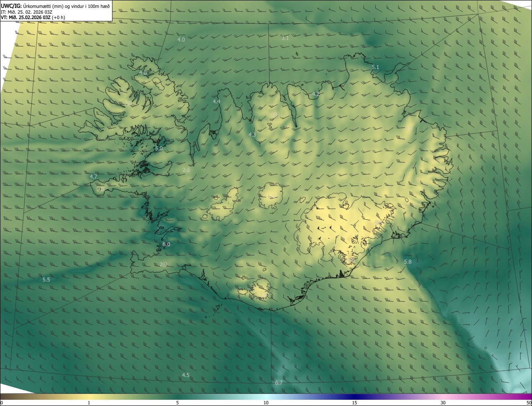Click the 5.8 value label
This screenshot has height=406, width=532.
(x=408, y=262)
